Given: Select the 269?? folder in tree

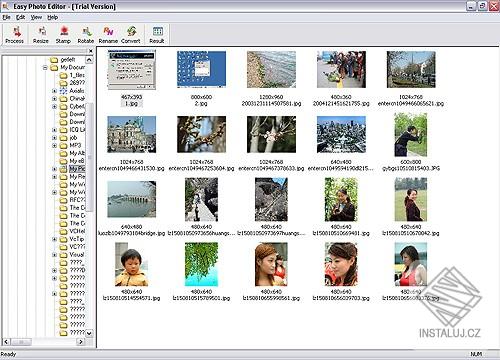Looking at the screenshot, I should click(x=77, y=83).
